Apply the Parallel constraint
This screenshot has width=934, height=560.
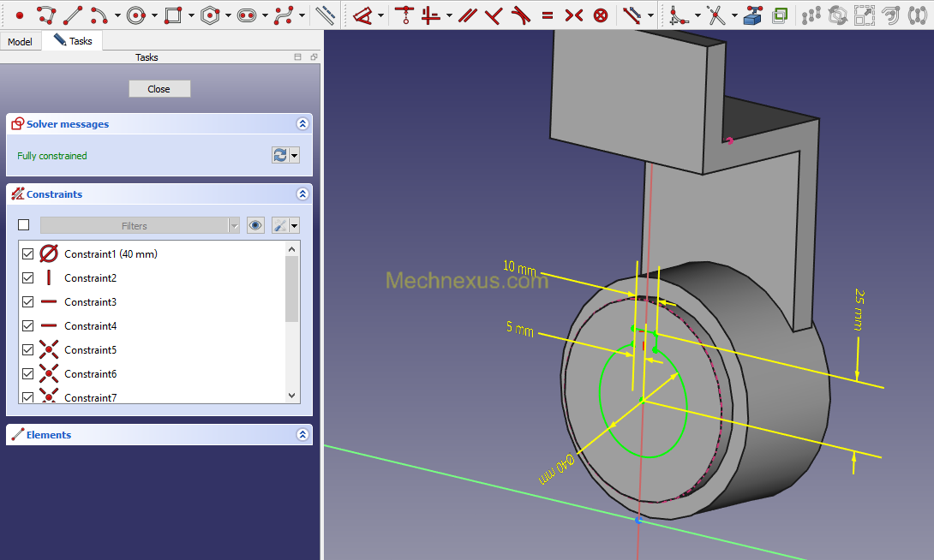(468, 15)
